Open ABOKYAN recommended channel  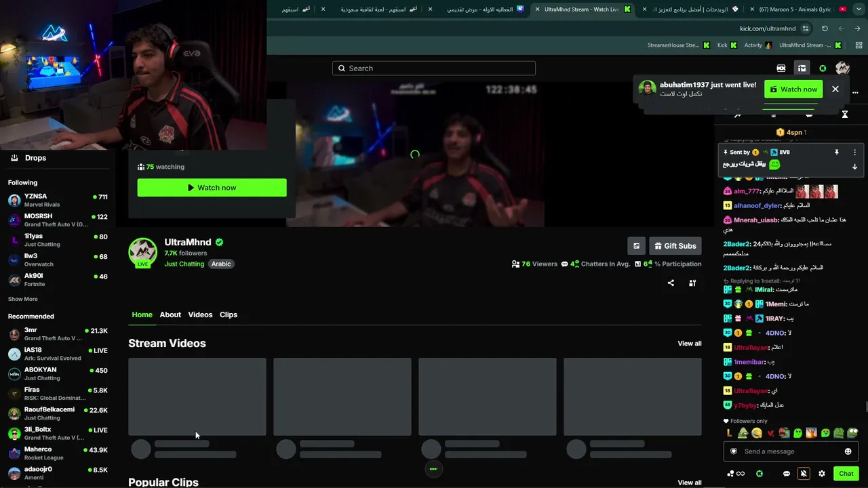(x=58, y=374)
